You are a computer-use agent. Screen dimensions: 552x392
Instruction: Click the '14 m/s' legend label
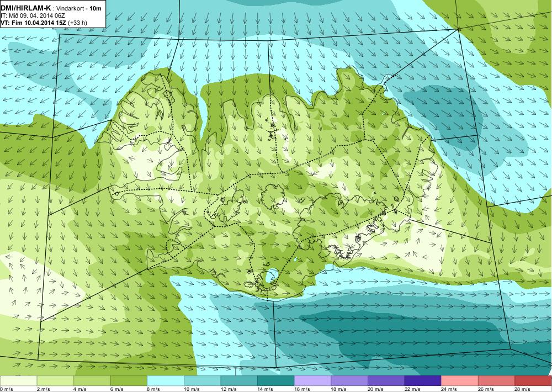266,389
